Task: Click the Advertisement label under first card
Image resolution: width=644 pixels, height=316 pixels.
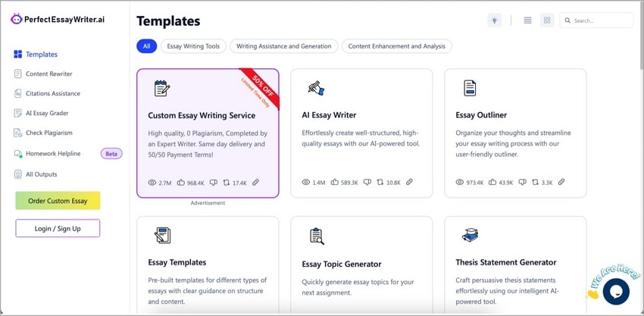Action: pos(208,203)
